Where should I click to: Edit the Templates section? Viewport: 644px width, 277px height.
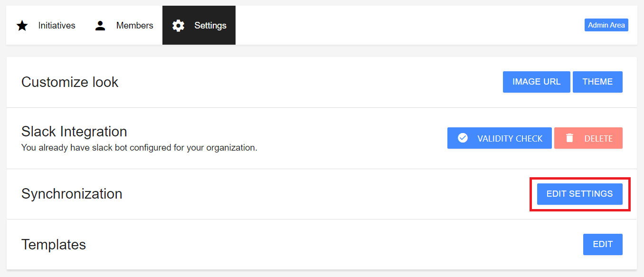click(603, 244)
